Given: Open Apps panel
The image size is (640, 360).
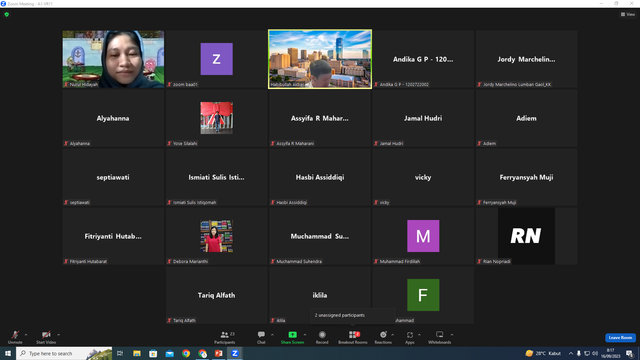Looking at the screenshot, I should tap(410, 337).
